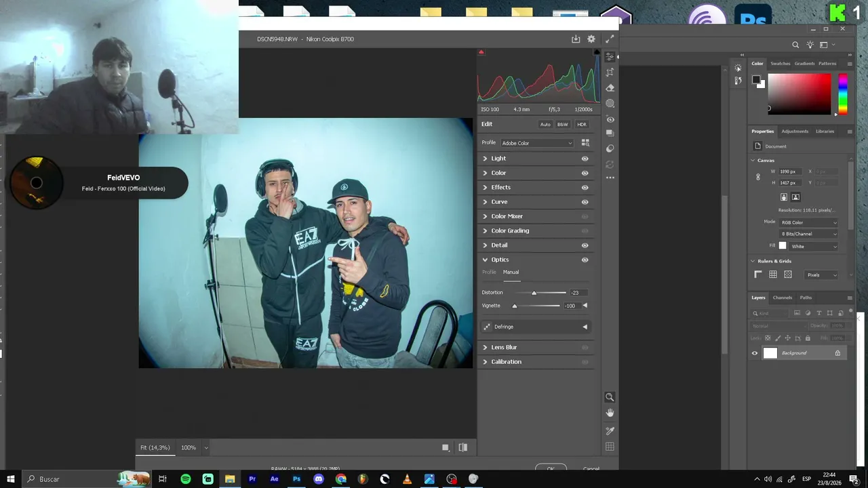This screenshot has width=868, height=488.
Task: Expand the Color Mixer panel
Action: point(485,216)
